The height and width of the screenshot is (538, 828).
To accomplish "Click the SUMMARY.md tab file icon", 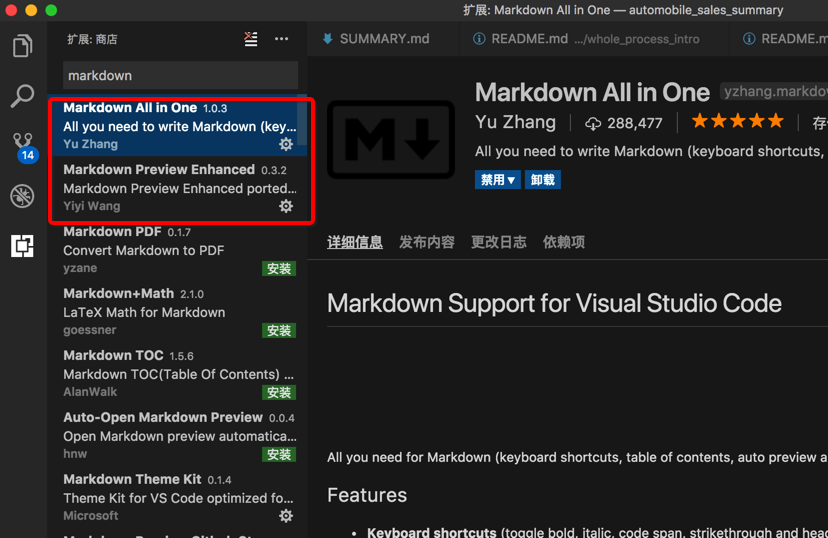I will (327, 39).
